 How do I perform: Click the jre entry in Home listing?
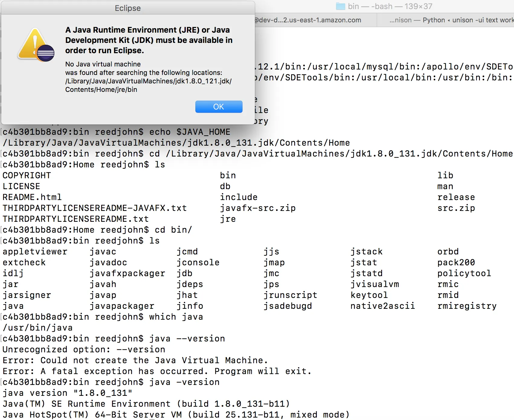coord(228,219)
